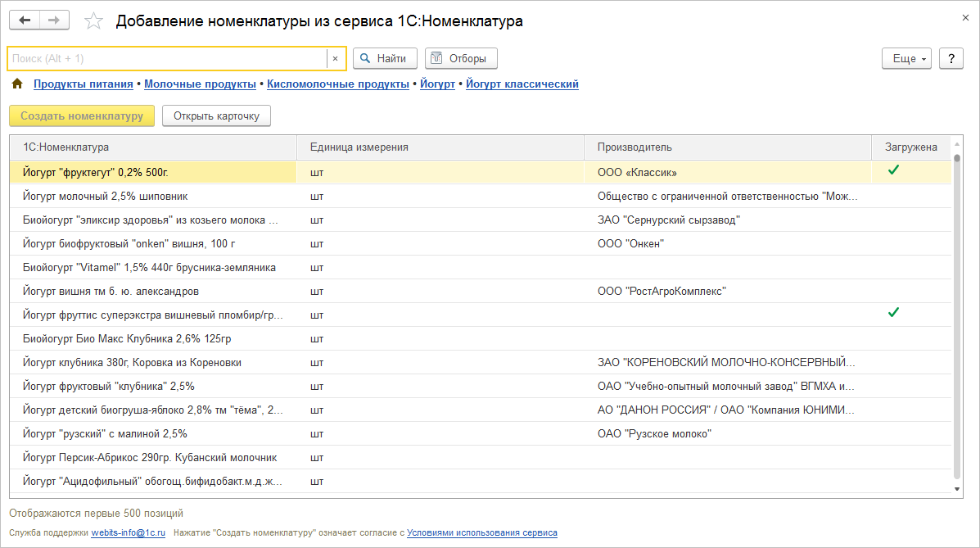The image size is (980, 548).
Task: Open the Еще dropdown menu
Action: click(906, 58)
